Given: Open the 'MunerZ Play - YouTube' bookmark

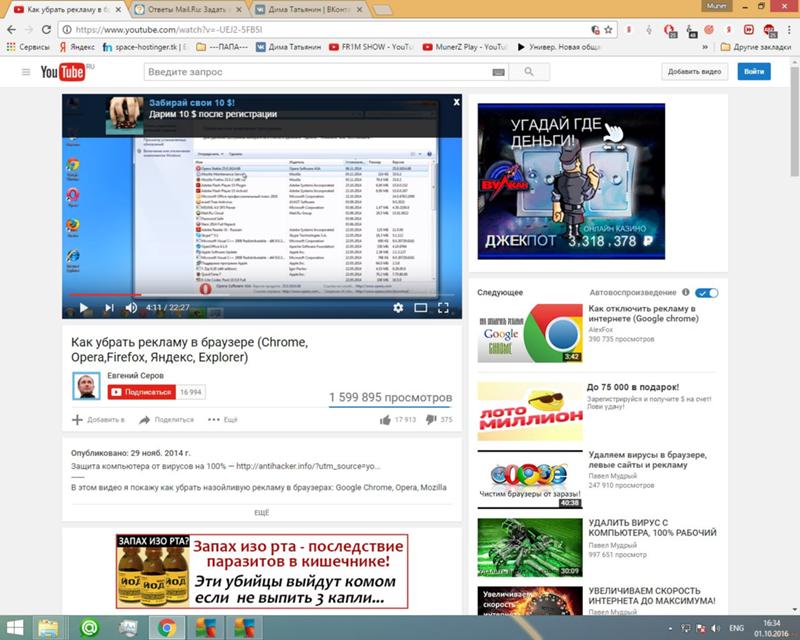Looking at the screenshot, I should coord(465,47).
